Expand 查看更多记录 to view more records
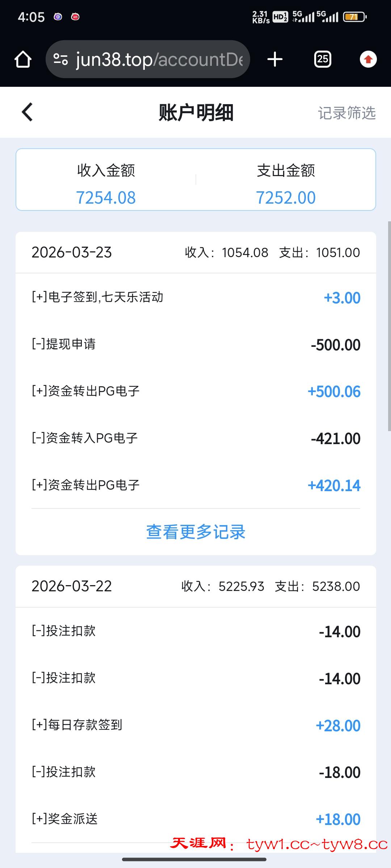 (195, 532)
